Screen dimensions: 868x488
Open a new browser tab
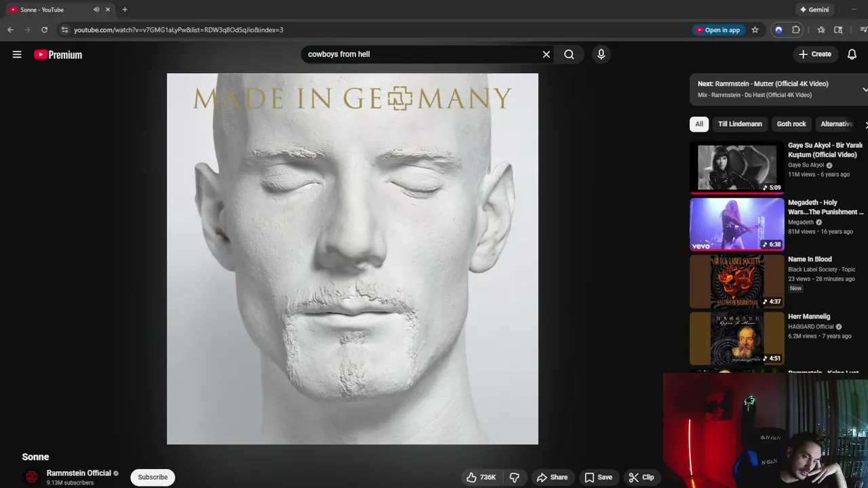(x=124, y=9)
